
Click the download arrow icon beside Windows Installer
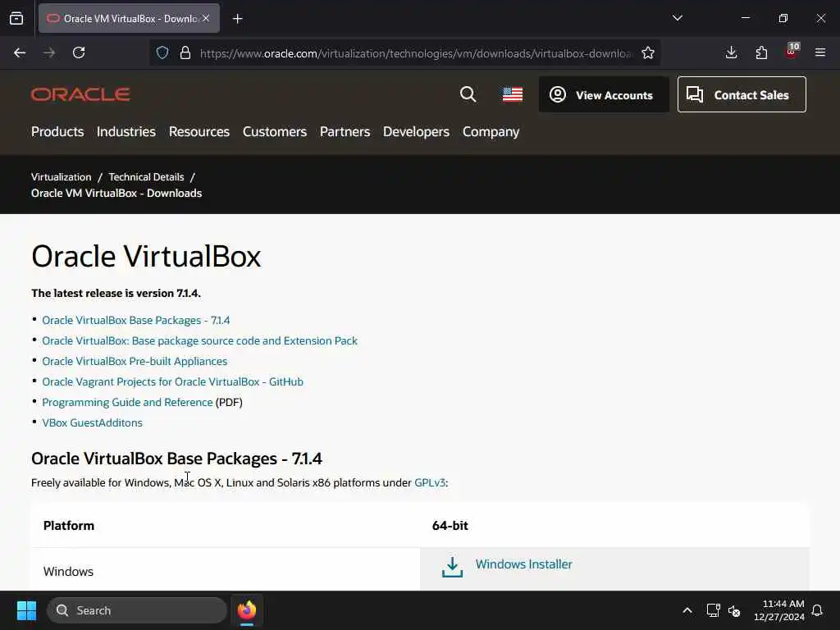pos(452,567)
